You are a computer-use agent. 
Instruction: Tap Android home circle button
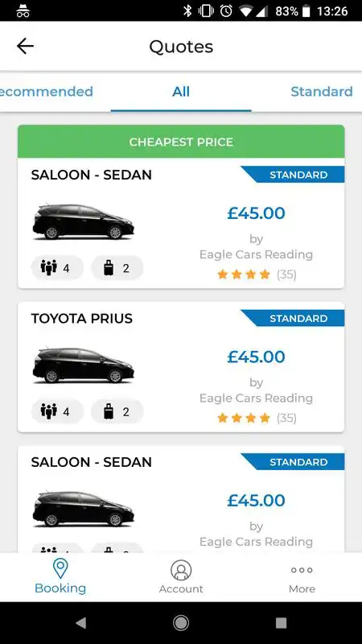point(181,623)
